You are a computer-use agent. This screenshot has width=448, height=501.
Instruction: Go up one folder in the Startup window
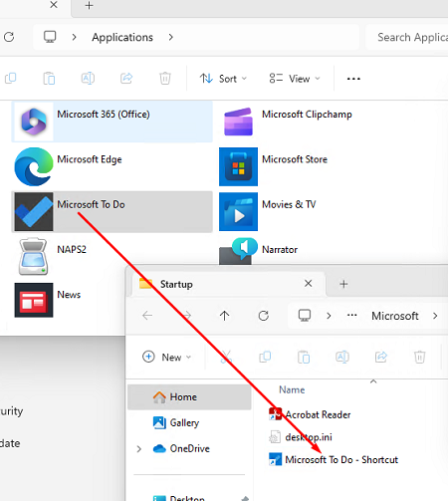tap(225, 316)
